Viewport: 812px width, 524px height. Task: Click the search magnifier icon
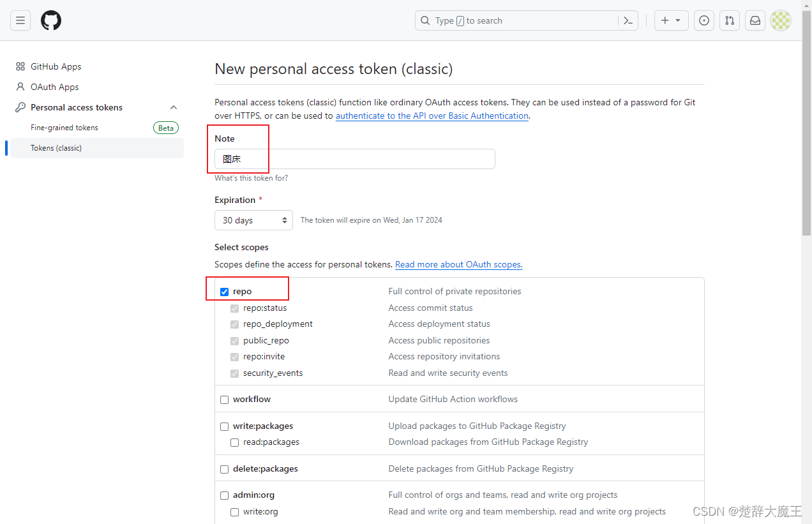click(x=426, y=20)
